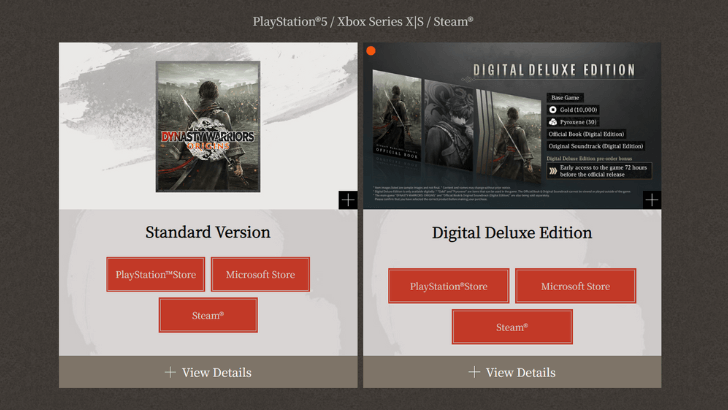
Task: Open PlayStation Store for Digital Deluxe Edition
Action: (448, 286)
